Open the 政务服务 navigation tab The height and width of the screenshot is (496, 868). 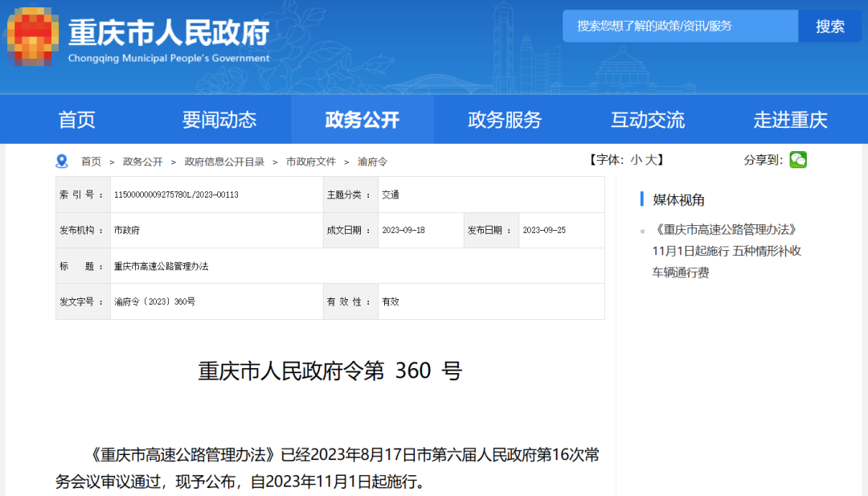(x=505, y=120)
